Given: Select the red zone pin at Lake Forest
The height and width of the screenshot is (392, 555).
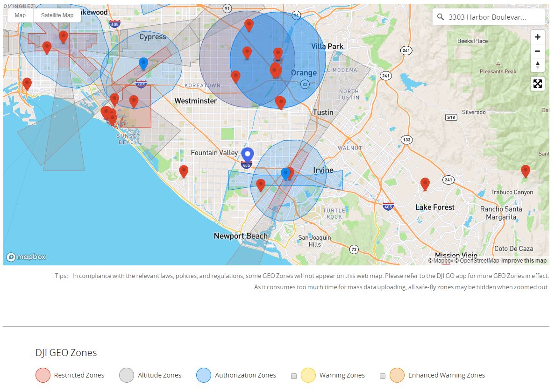Looking at the screenshot, I should (x=425, y=183).
